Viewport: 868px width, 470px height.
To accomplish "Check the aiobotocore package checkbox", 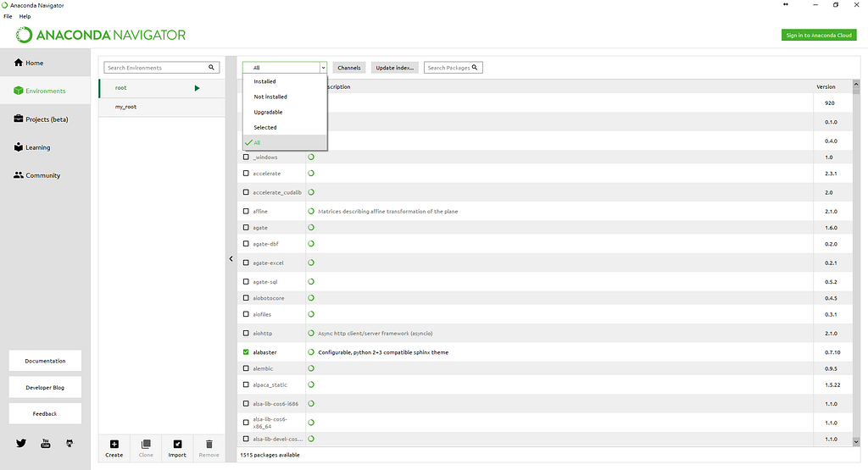I will (x=246, y=298).
